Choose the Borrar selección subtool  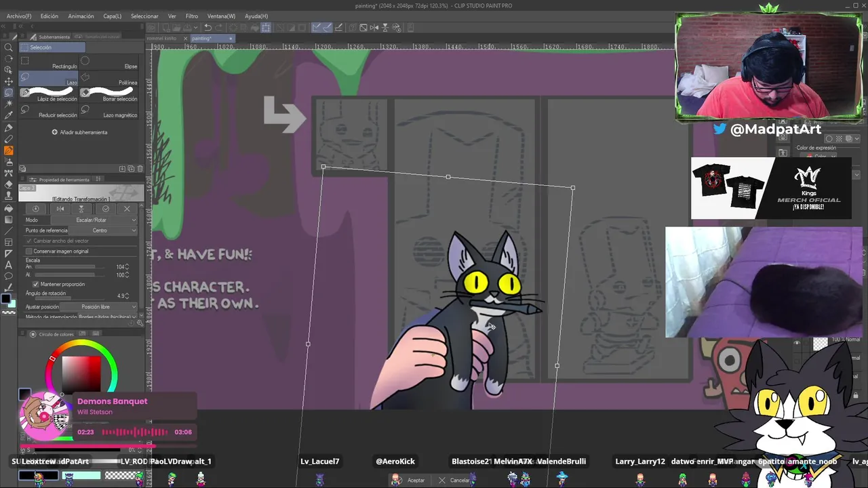pyautogui.click(x=109, y=94)
